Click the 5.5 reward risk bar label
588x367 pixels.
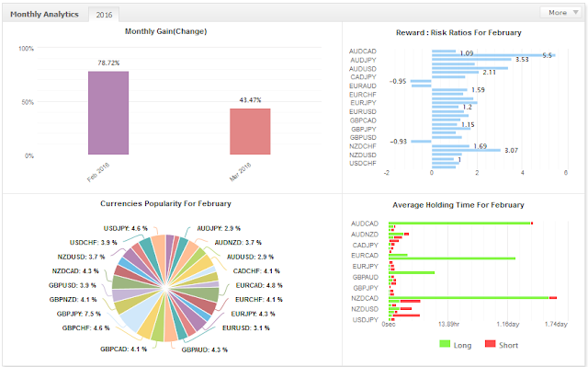click(x=548, y=55)
